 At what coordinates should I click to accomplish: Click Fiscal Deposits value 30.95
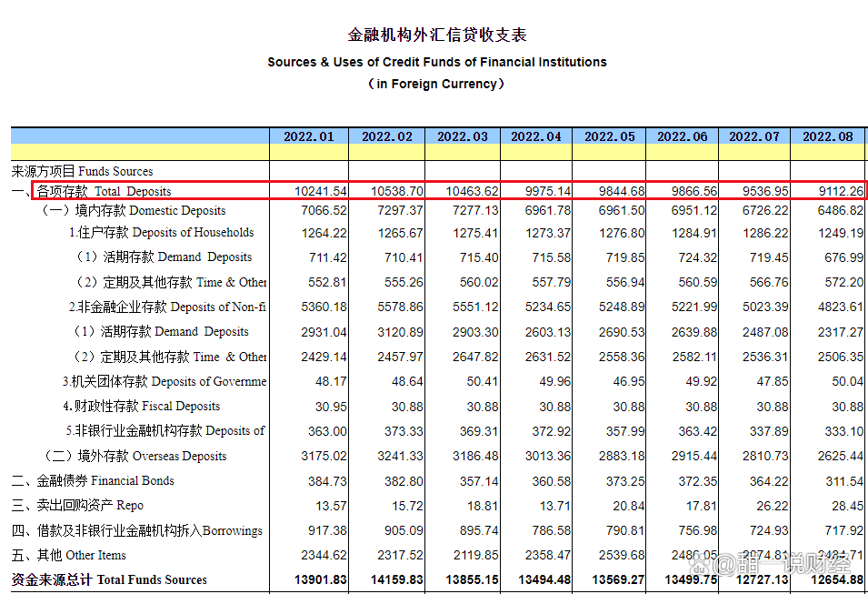331,407
